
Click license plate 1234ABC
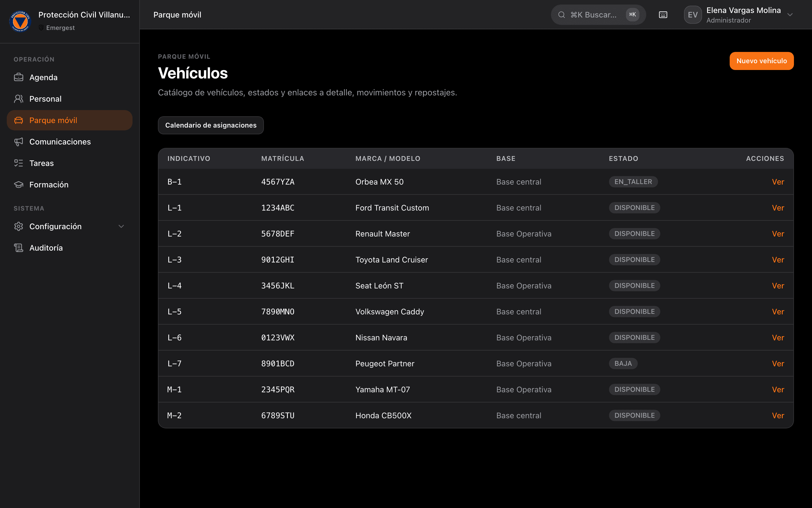click(x=278, y=208)
